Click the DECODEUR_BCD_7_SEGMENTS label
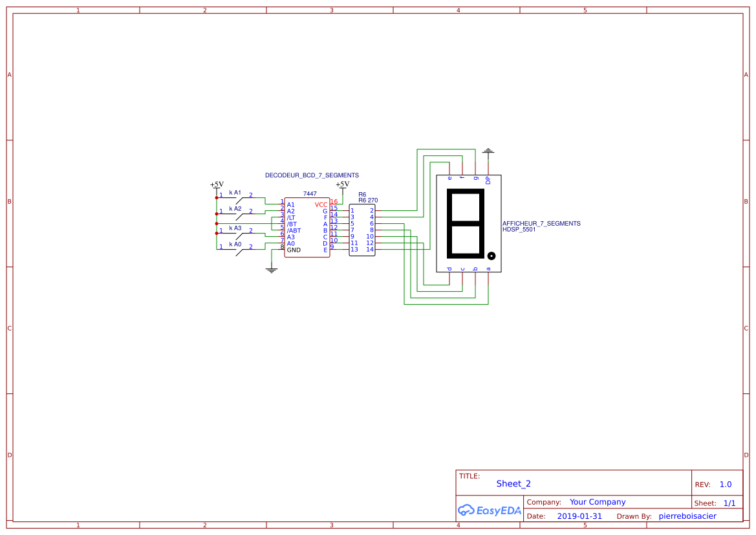The height and width of the screenshot is (535, 756). [x=312, y=175]
